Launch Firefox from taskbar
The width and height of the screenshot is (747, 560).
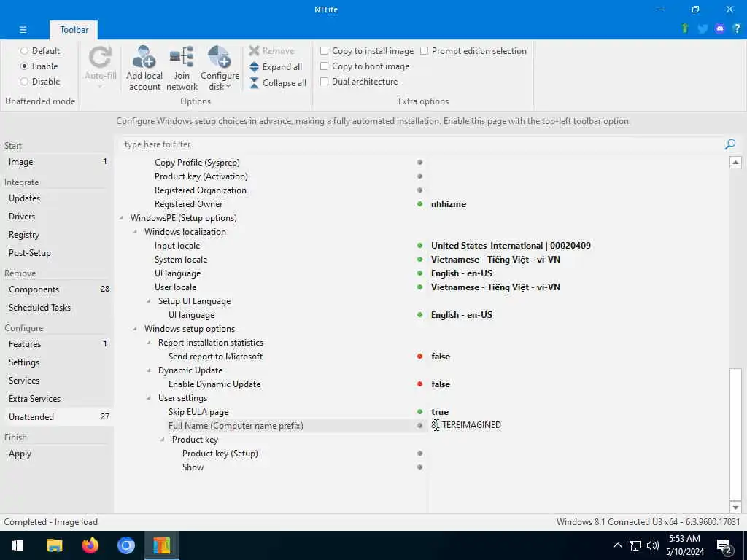(90, 545)
